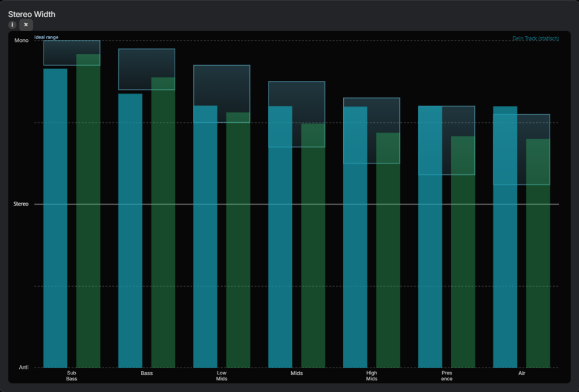
Task: Click the green Air bar
Action: (x=538, y=260)
